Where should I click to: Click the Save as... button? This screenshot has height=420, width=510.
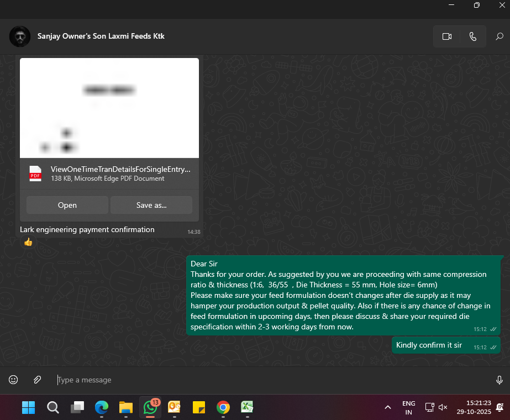(x=151, y=205)
